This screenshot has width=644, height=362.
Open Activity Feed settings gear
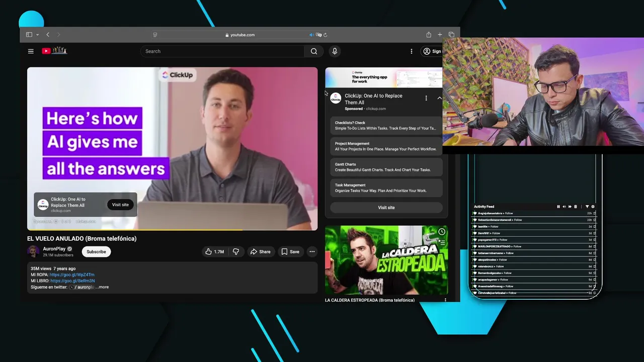[x=593, y=207]
